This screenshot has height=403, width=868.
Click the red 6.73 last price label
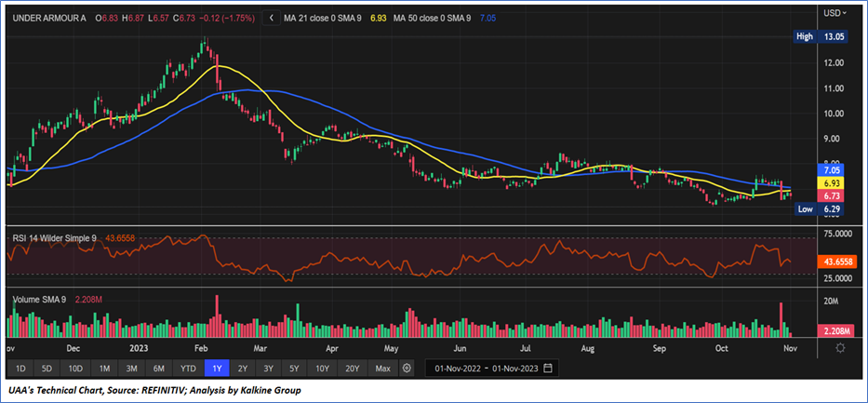tap(831, 195)
